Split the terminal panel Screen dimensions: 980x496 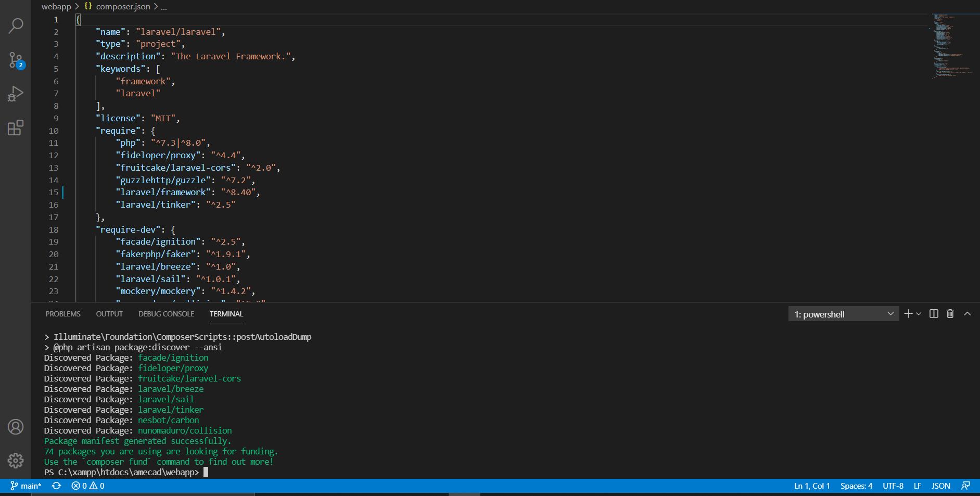pos(934,314)
